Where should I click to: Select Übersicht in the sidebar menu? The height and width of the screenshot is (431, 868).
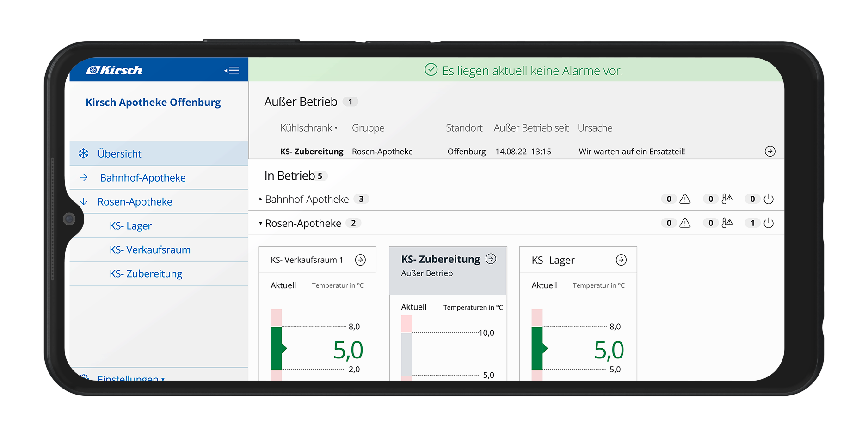click(x=119, y=154)
